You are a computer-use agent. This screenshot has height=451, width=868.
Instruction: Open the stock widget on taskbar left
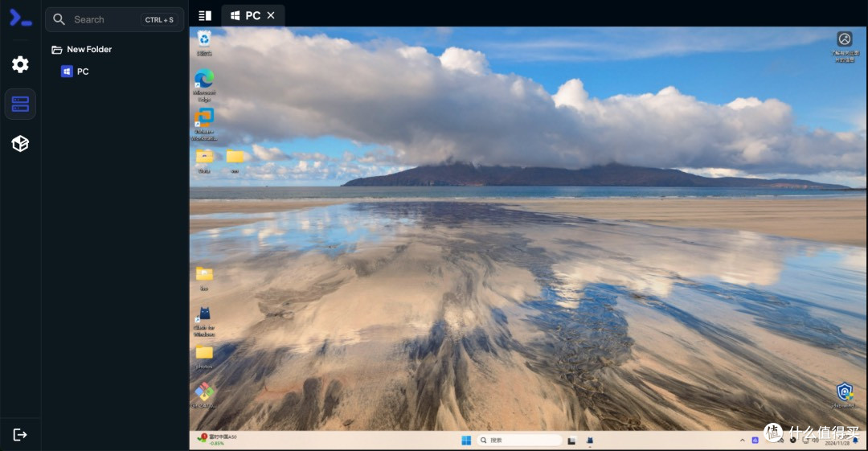(x=217, y=440)
